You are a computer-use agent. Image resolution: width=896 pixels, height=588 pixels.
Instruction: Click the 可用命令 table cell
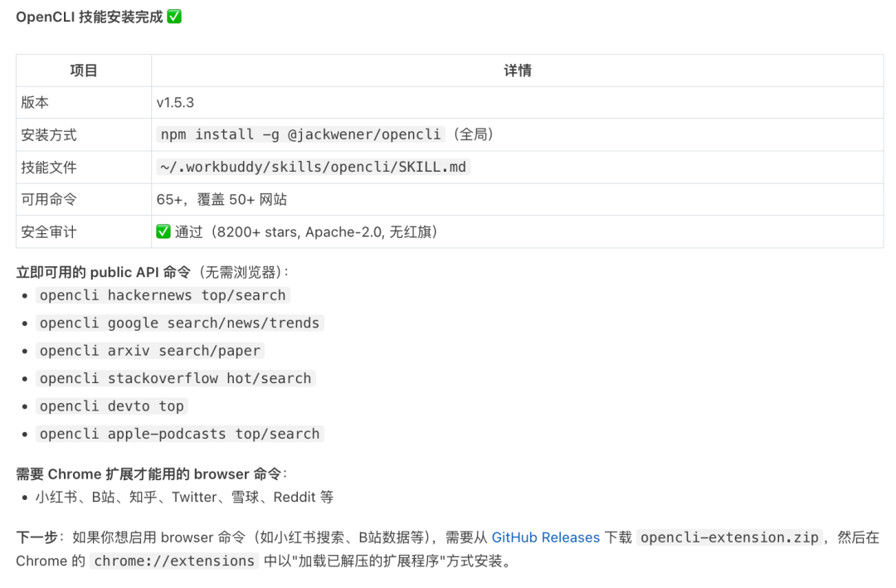coord(84,199)
